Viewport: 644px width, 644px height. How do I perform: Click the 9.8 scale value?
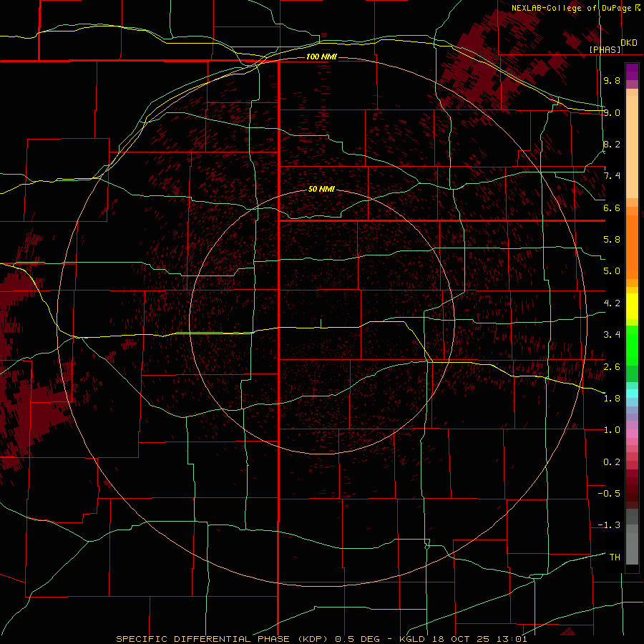click(612, 80)
